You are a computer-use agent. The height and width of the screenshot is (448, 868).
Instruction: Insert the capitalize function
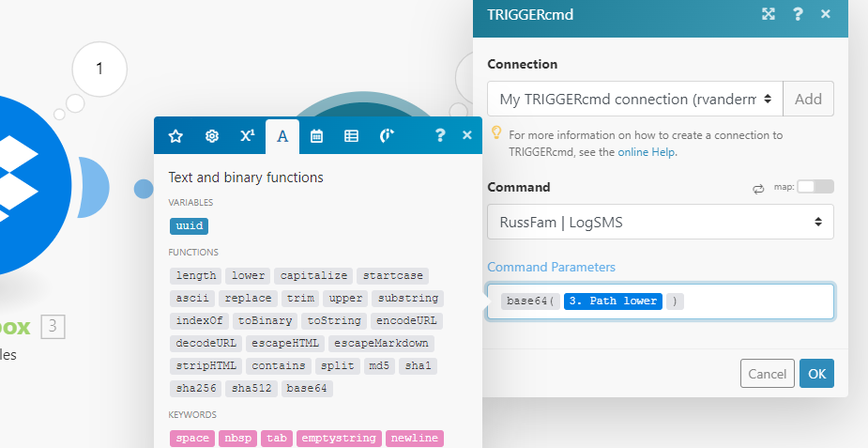pos(313,275)
